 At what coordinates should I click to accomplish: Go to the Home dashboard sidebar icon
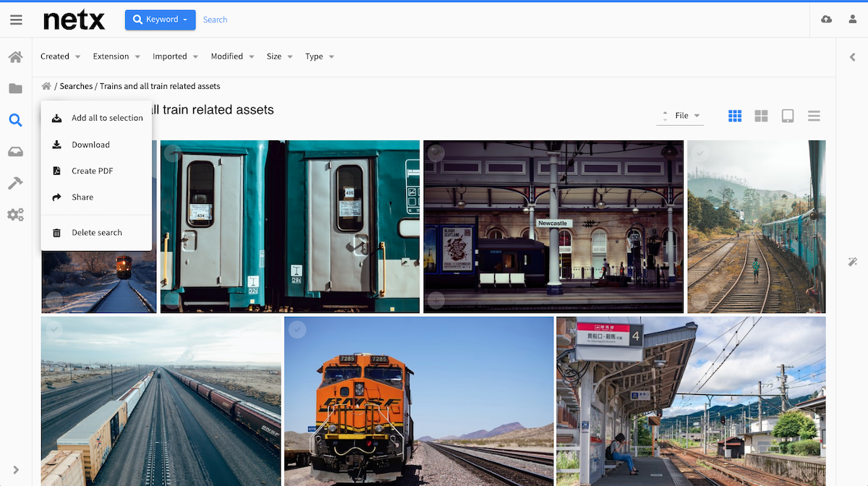click(x=15, y=56)
